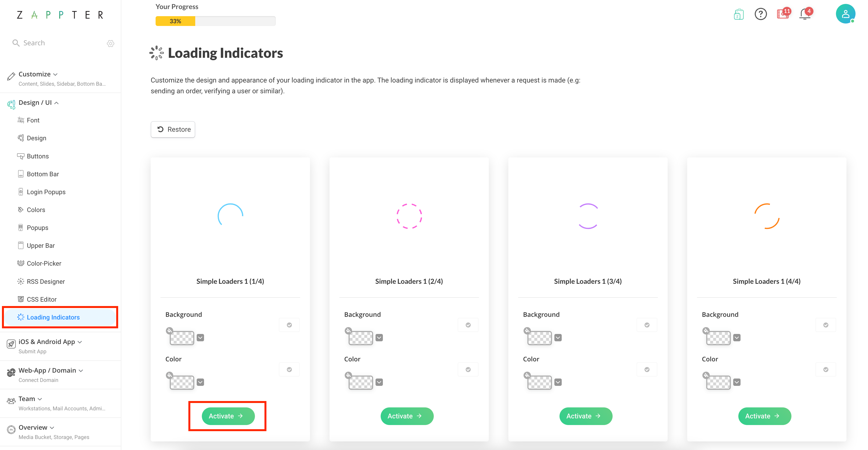Clear color swatch on Simple Loaders 1 (3/4)

coord(527,375)
